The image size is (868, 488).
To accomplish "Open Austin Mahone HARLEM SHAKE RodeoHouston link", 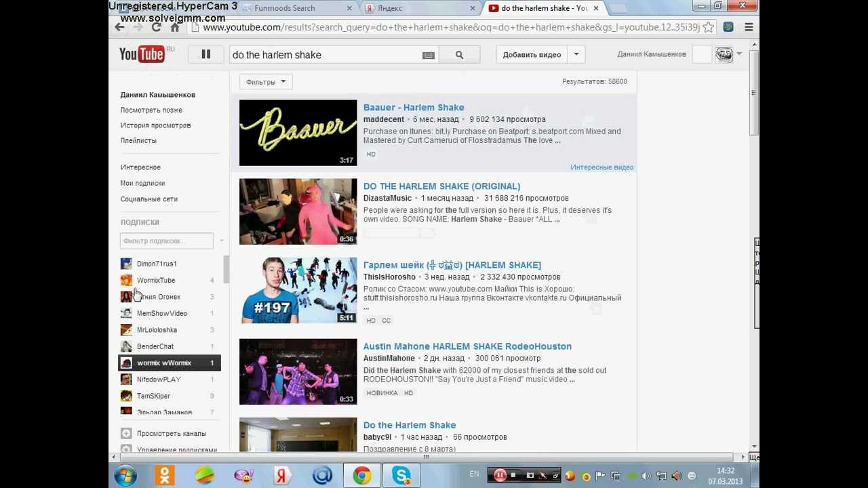I will pos(467,346).
